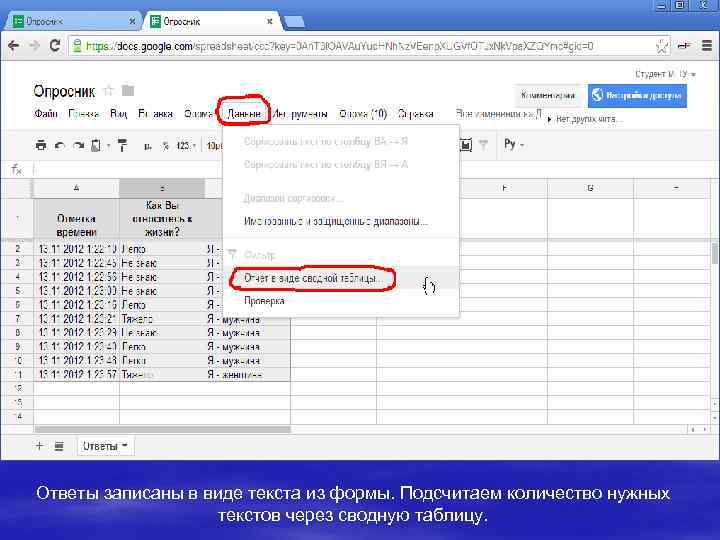Open the Вид menu

[x=118, y=113]
